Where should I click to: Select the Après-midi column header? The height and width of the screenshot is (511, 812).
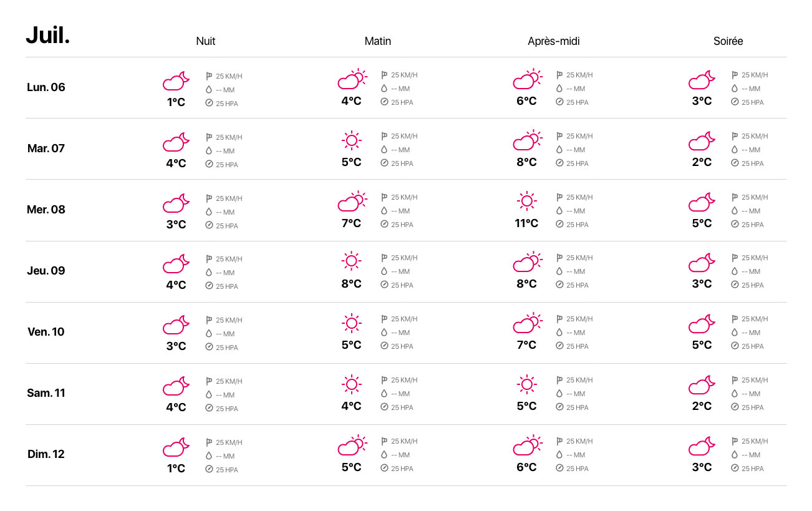pyautogui.click(x=554, y=41)
